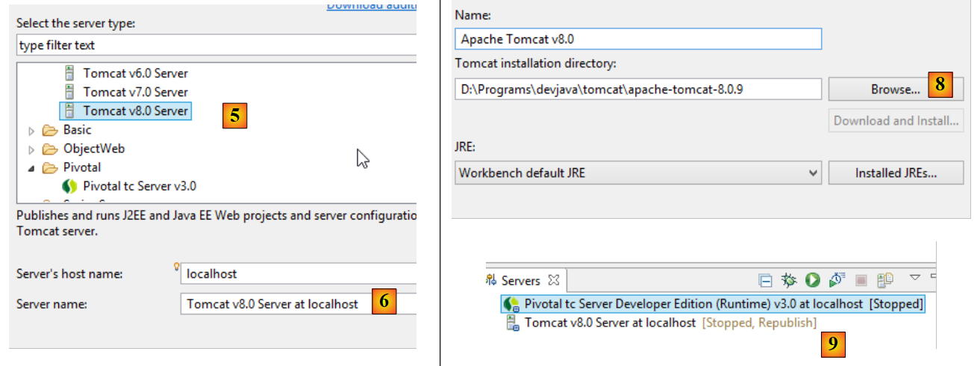980x366 pixels.
Task: Select Pivotal tc Server v3.0 entry
Action: [x=139, y=186]
